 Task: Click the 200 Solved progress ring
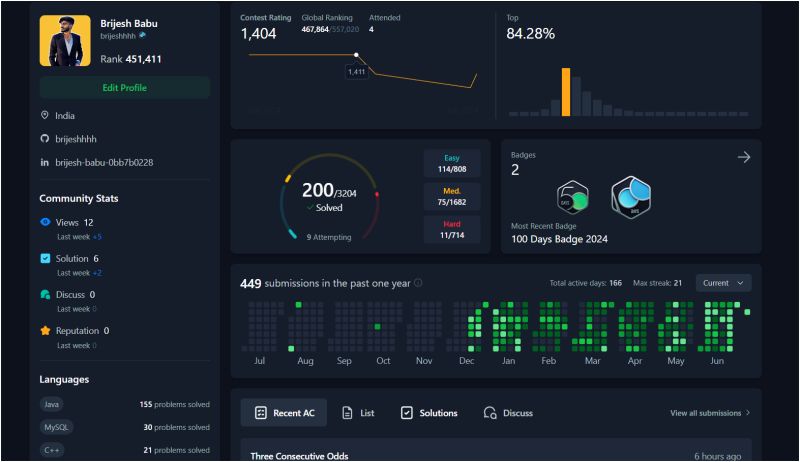click(330, 196)
